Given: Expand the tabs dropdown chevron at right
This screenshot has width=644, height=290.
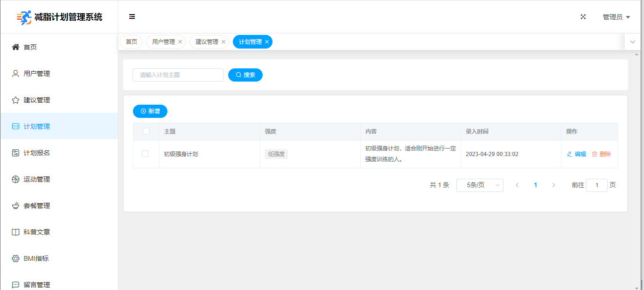Looking at the screenshot, I should [x=633, y=42].
